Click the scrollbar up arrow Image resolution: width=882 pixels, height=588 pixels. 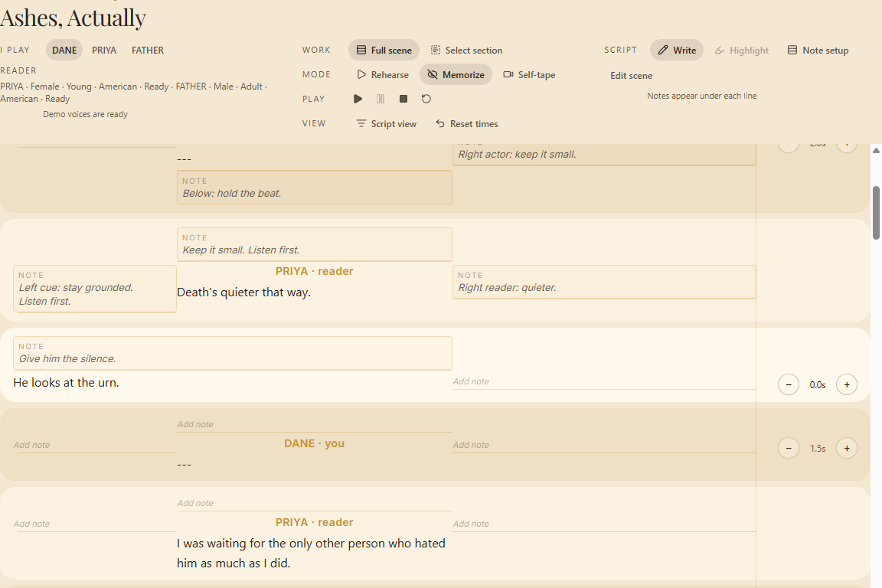click(x=876, y=150)
